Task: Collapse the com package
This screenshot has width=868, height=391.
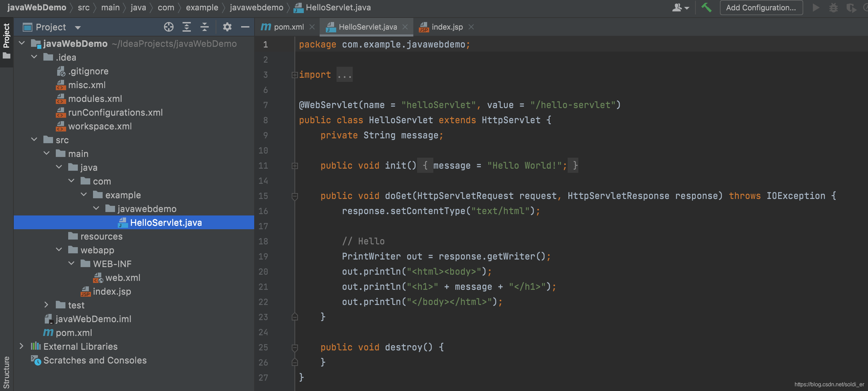Action: 71,181
